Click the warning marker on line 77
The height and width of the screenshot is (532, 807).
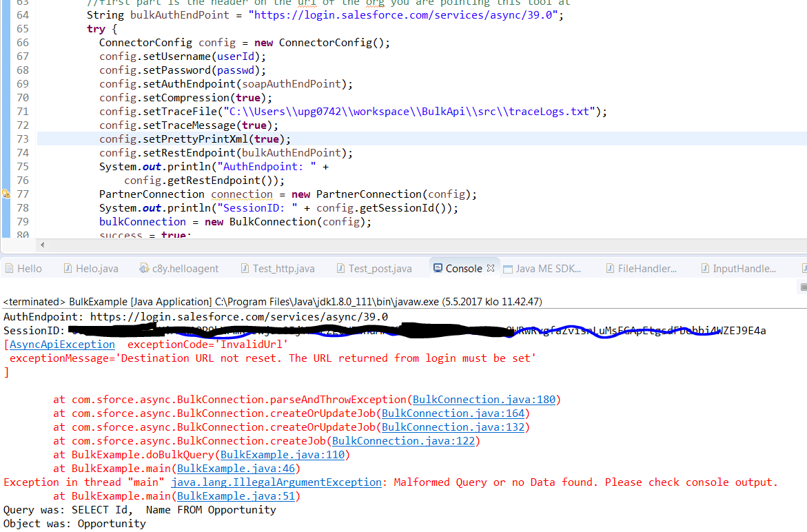6,194
